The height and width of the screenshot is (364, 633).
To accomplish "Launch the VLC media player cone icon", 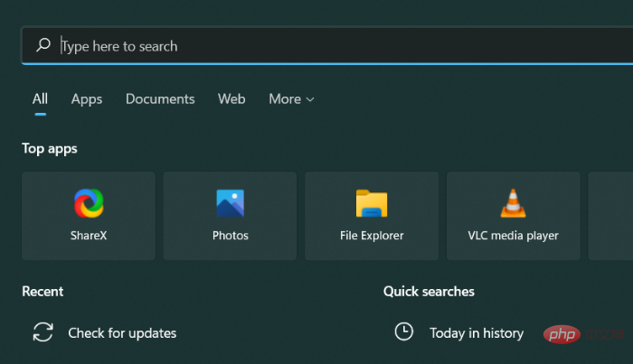I will point(513,203).
